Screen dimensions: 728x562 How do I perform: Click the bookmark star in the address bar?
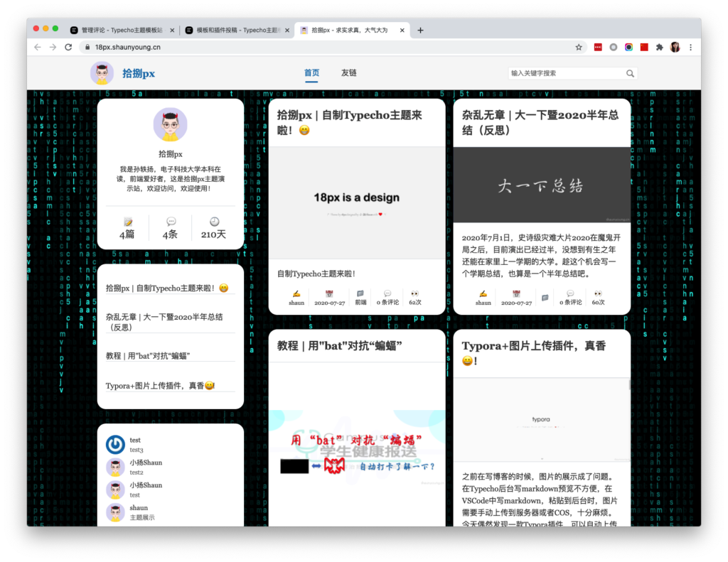(x=578, y=47)
